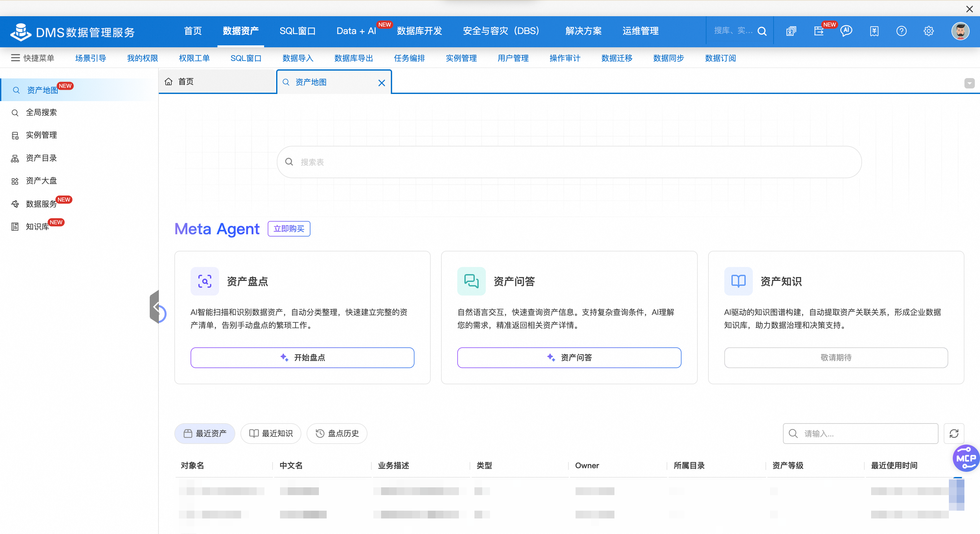Click the 开始盘点 button
980x534 pixels.
[302, 357]
